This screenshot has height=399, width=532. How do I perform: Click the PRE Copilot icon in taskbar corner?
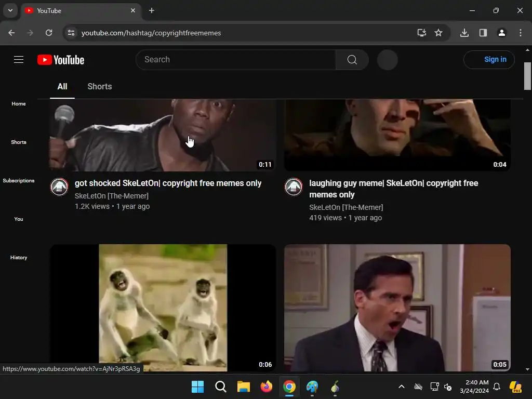(x=516, y=387)
